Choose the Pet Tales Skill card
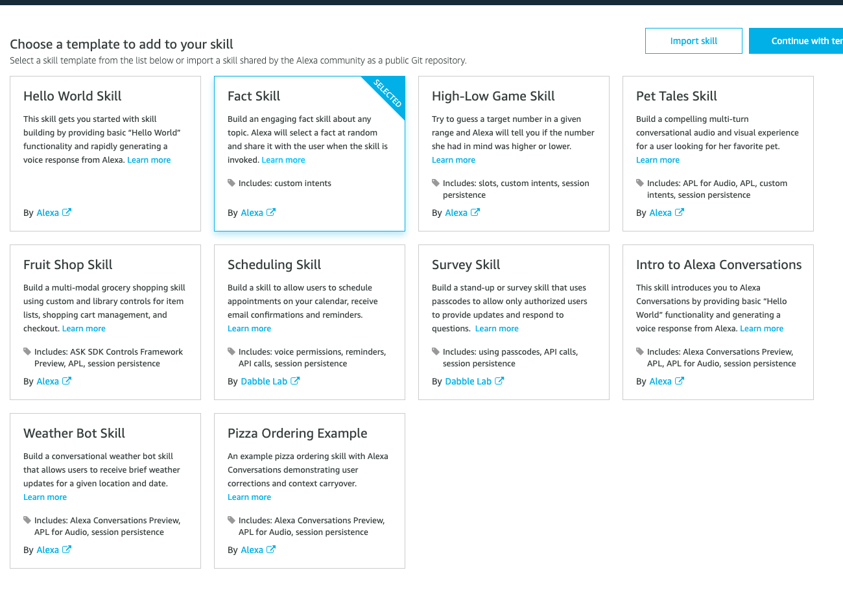Viewport: 843px width, 616px height. pos(718,154)
